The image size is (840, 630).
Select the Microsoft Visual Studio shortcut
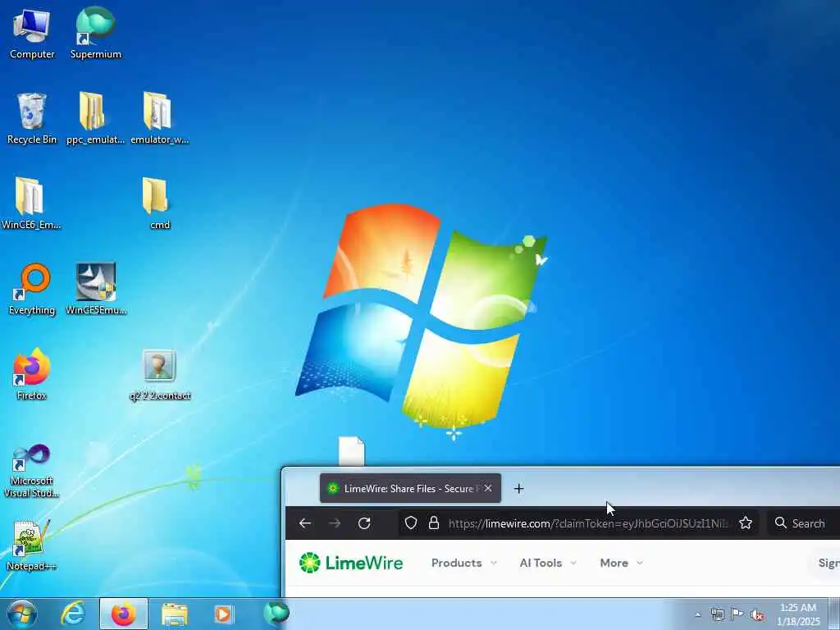click(x=32, y=471)
